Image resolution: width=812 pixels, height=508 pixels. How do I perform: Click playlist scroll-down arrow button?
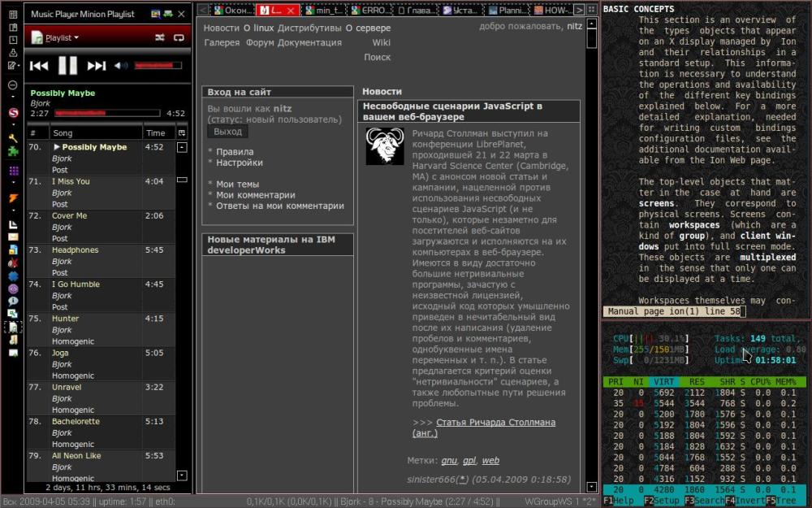coord(182,475)
